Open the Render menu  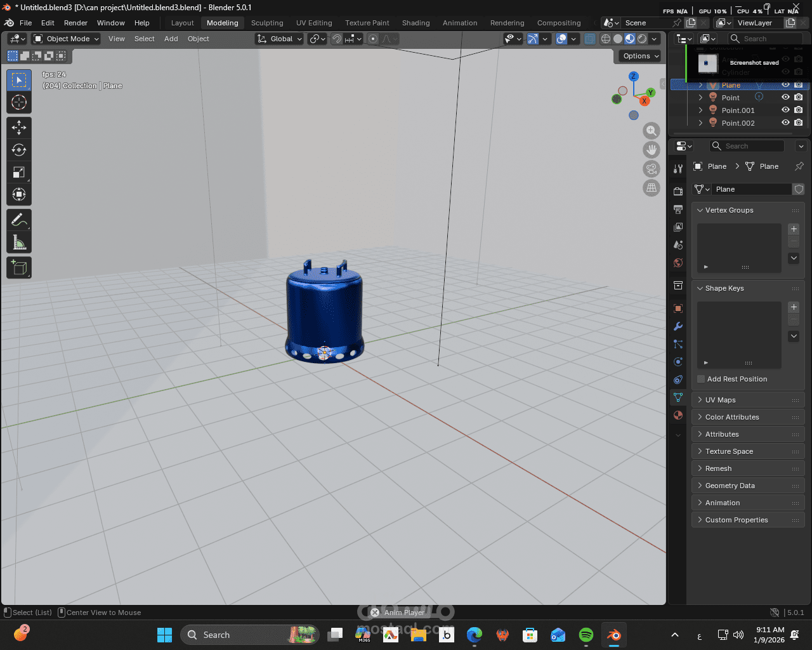(x=75, y=23)
